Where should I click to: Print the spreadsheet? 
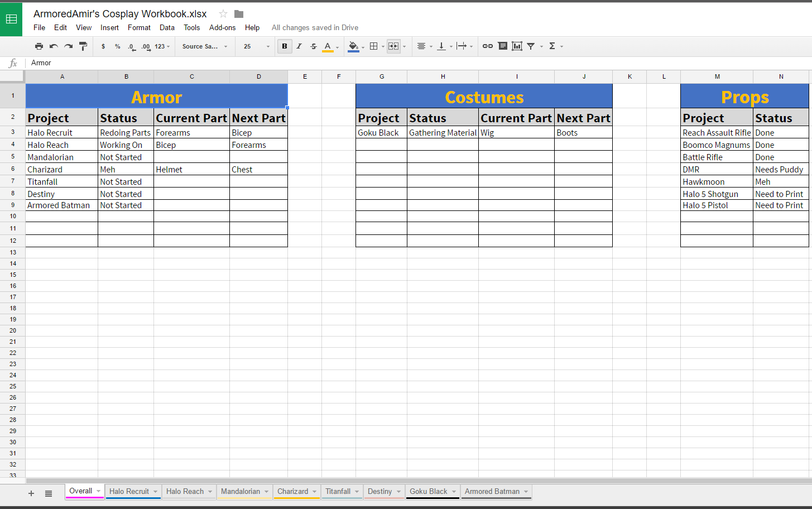(x=39, y=46)
